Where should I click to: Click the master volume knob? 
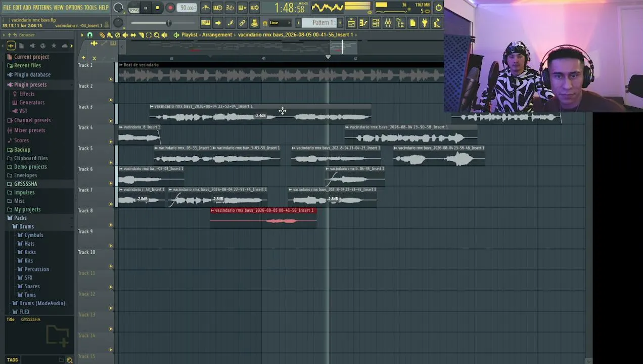[118, 7]
